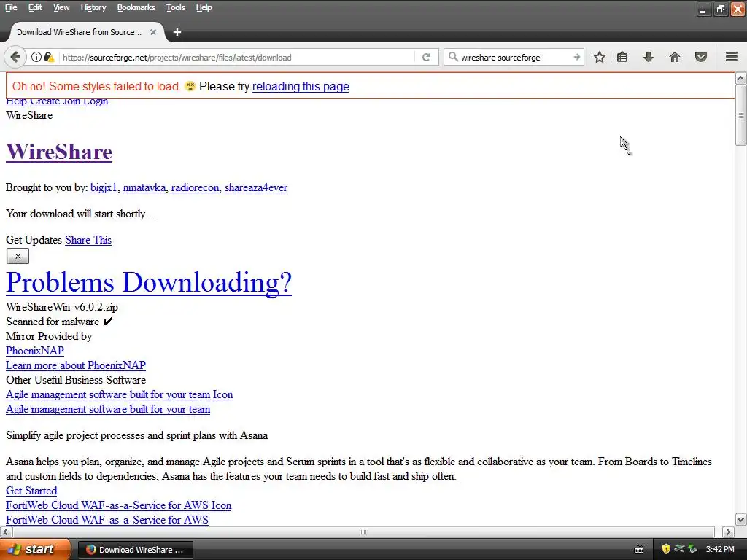This screenshot has width=747, height=560.
Task: Click Learn more about PhoenixNAP
Action: [76, 365]
